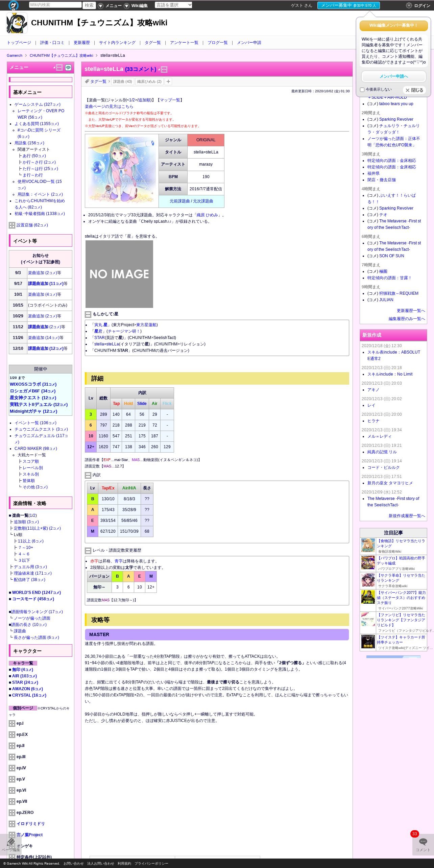
Task: Expand the ep.I character list
Action: point(12,723)
